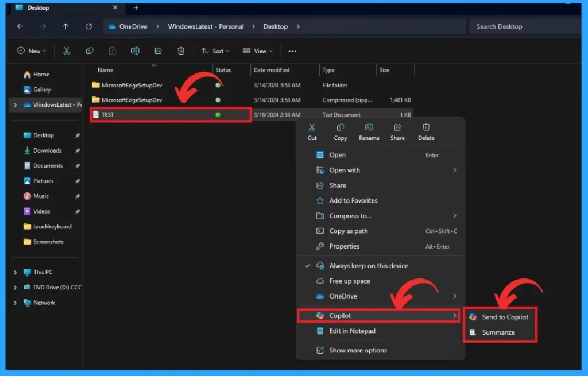Select the TEST text document
Image resolution: width=588 pixels, height=376 pixels.
(x=252, y=115)
